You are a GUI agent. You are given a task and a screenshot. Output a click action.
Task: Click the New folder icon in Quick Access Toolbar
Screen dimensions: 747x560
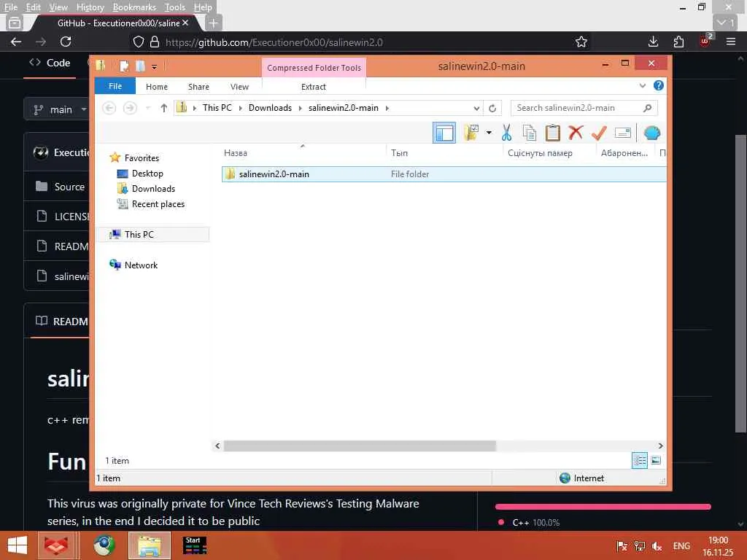(141, 66)
